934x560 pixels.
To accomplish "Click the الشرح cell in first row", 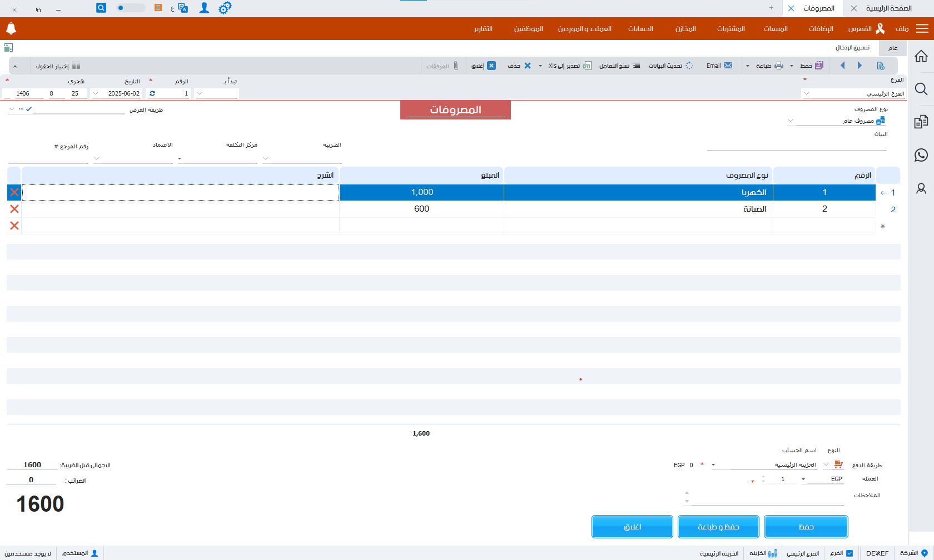I will pyautogui.click(x=181, y=192).
